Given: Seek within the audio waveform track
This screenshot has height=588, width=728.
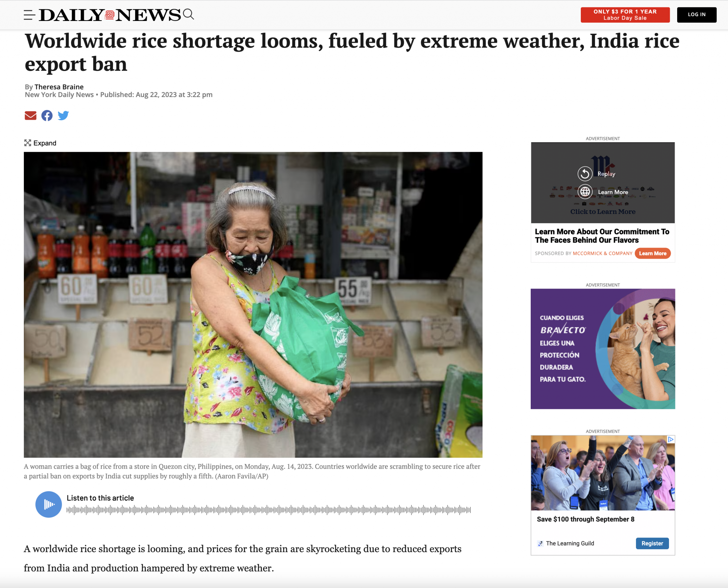Looking at the screenshot, I should click(269, 510).
